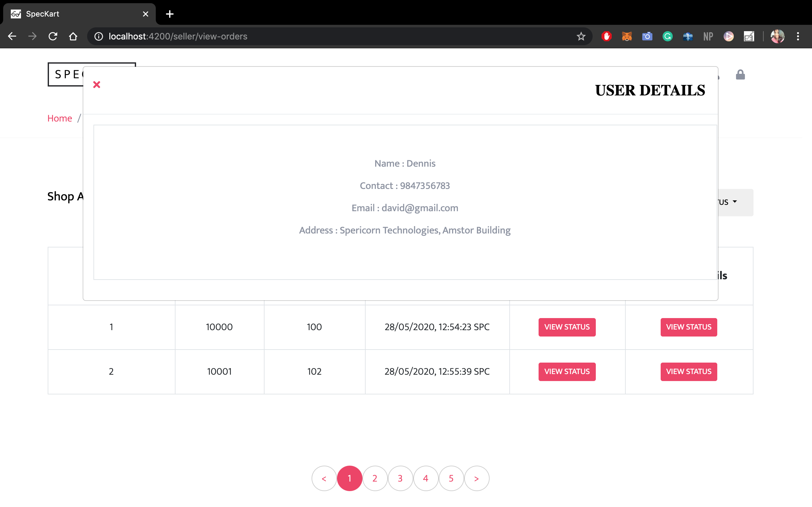812x507 pixels.
Task: Open a new browser tab
Action: click(169, 14)
